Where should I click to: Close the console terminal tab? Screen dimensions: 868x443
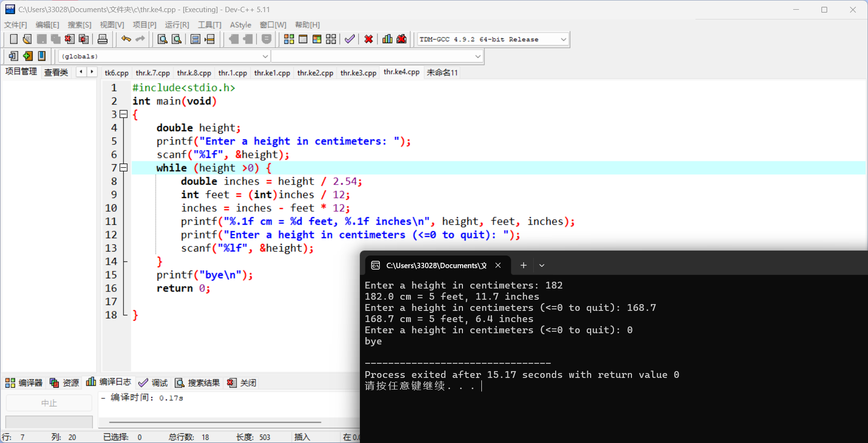498,265
